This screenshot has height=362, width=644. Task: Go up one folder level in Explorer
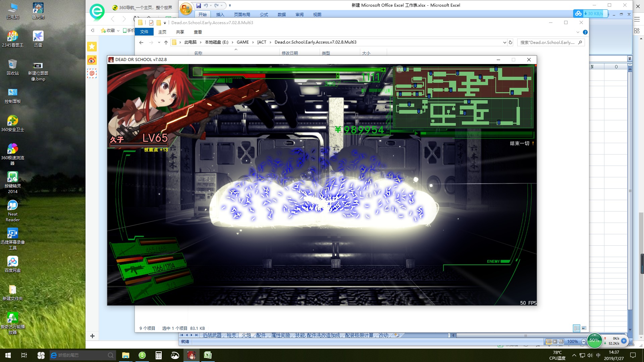tap(166, 42)
